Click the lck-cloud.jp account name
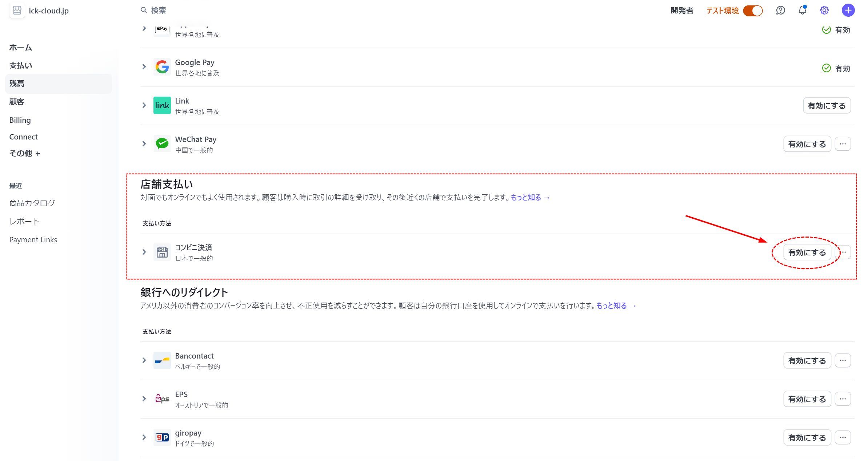Image resolution: width=868 pixels, height=461 pixels. [49, 11]
